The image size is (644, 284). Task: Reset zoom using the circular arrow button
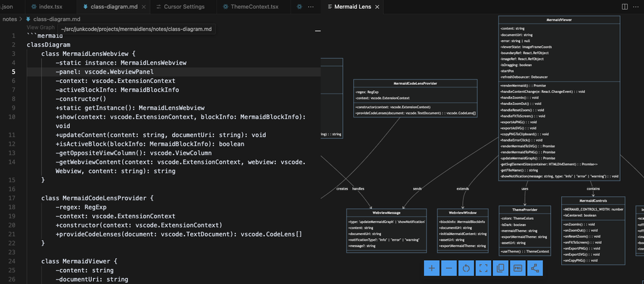[x=466, y=268]
